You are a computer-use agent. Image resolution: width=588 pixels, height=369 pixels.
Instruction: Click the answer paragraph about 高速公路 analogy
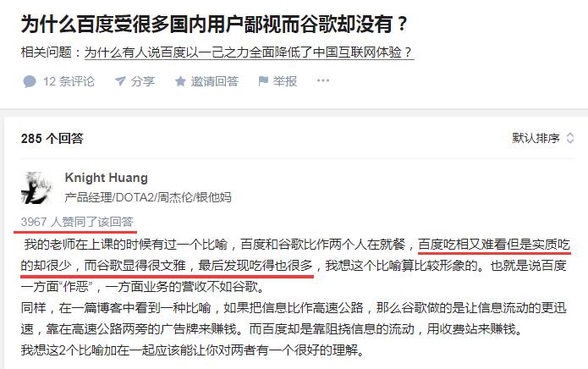tap(294, 319)
